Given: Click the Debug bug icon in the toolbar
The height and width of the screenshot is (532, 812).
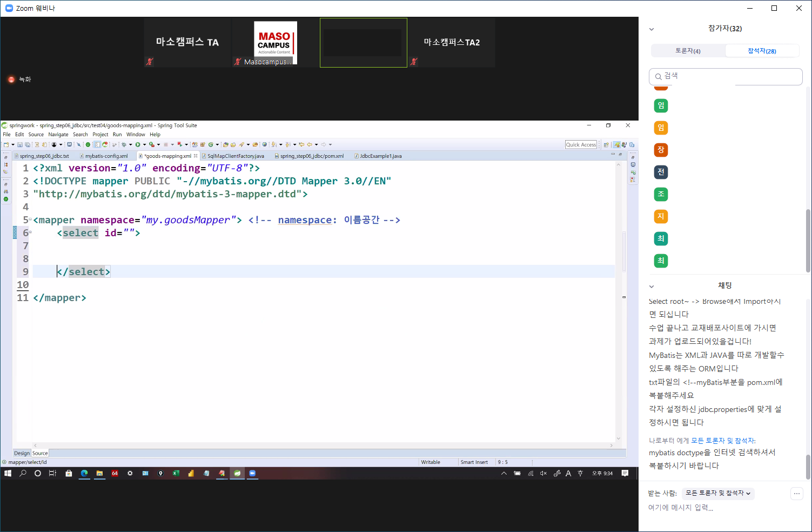Looking at the screenshot, I should pyautogui.click(x=124, y=144).
